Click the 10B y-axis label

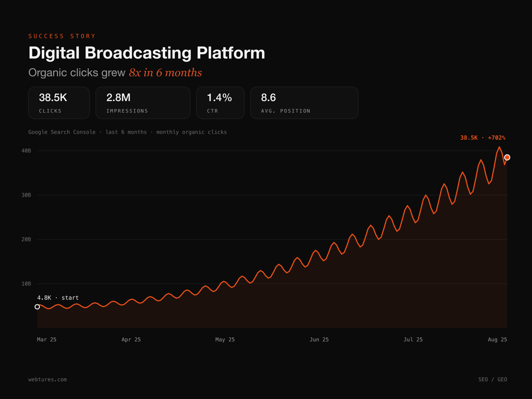26,284
